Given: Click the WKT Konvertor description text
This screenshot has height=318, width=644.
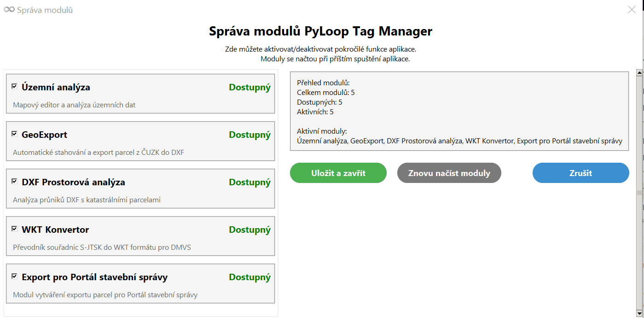Looking at the screenshot, I should click(102, 247).
